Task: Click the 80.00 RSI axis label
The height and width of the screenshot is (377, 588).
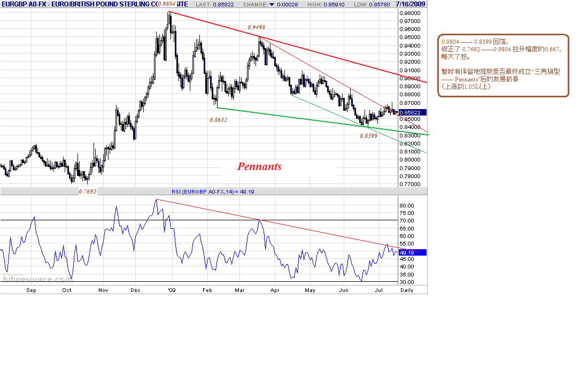Action: (x=407, y=205)
